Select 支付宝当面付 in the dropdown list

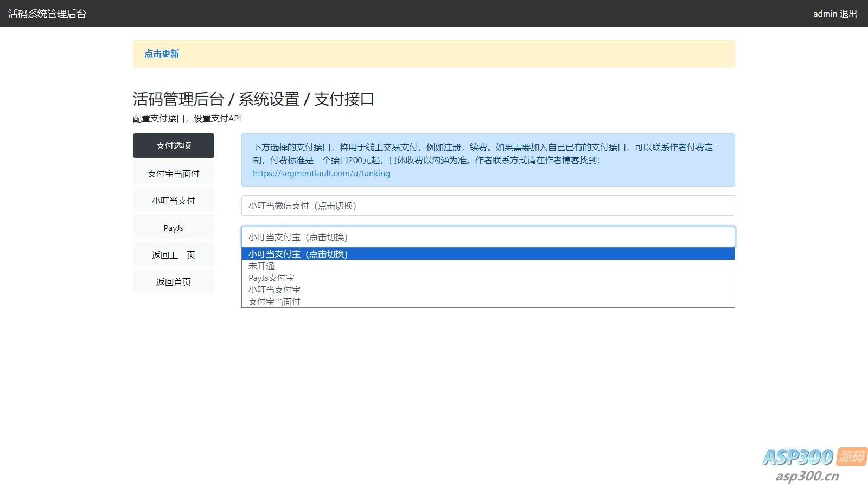275,301
